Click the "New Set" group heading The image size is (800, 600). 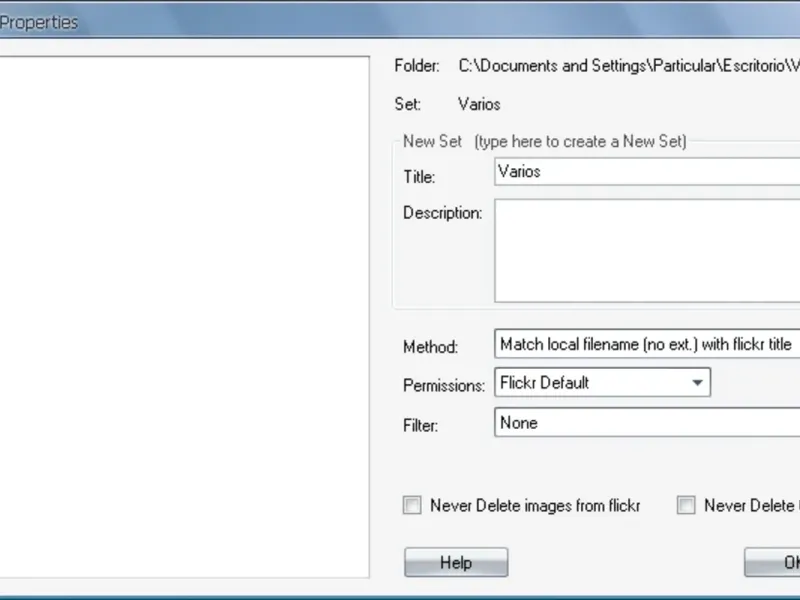click(432, 142)
